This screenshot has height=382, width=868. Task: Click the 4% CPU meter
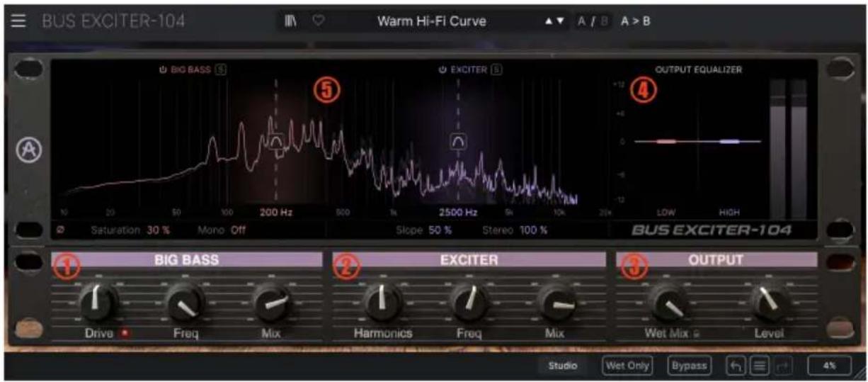829,366
